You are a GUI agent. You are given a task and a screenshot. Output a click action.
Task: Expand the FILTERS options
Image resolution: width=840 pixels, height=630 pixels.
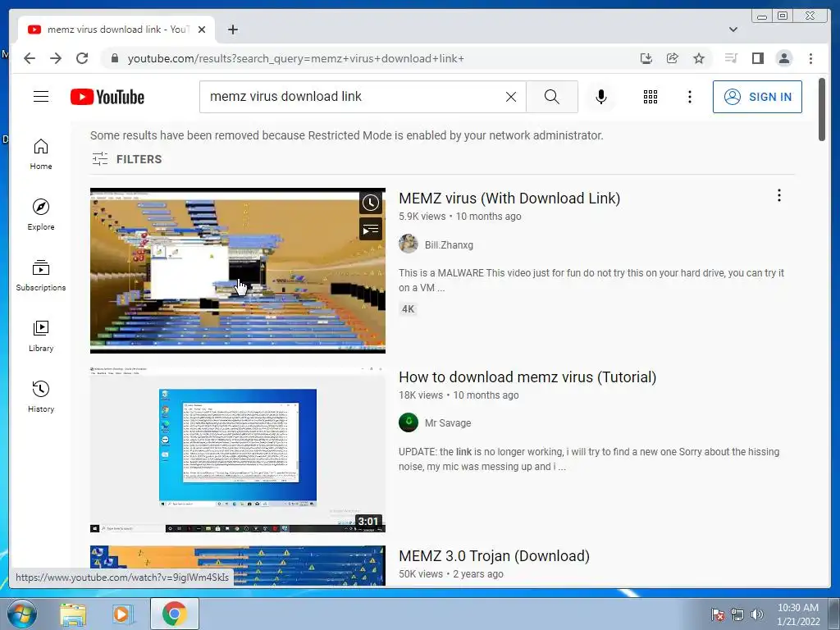[x=126, y=159]
